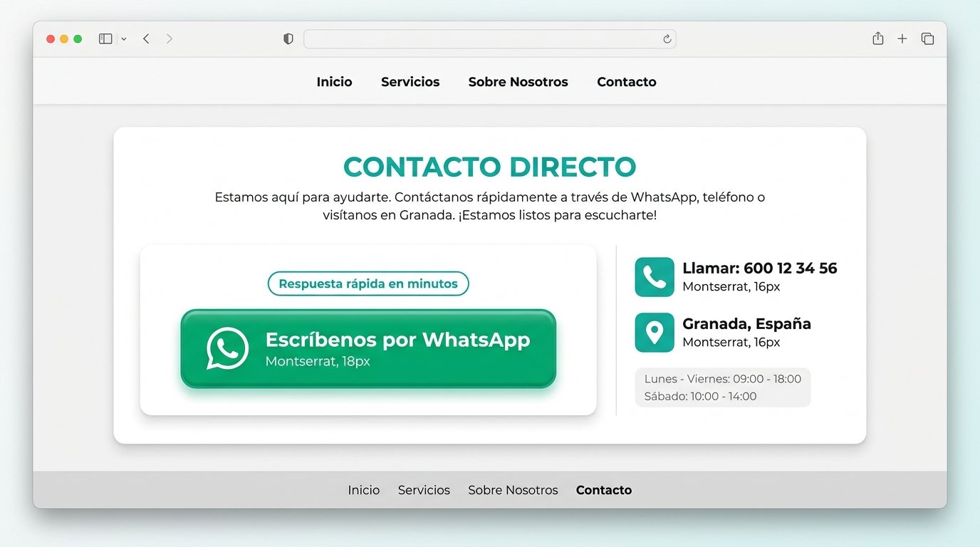Click the teal location pin icon
This screenshot has height=547, width=980.
(x=655, y=333)
